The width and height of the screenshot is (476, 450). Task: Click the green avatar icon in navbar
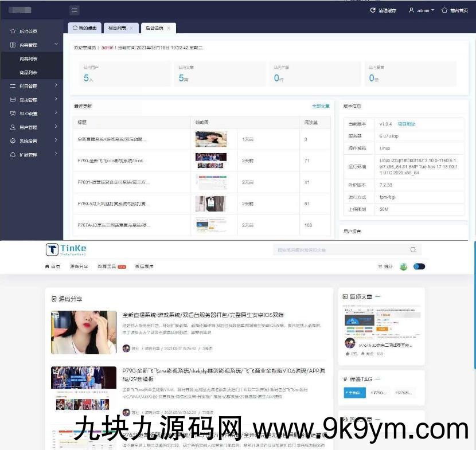pos(403,267)
